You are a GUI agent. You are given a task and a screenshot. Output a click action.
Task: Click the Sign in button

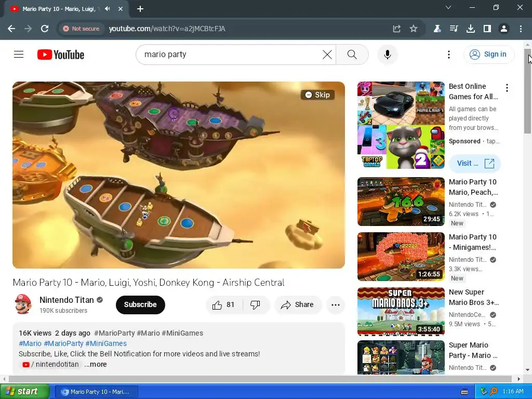488,54
